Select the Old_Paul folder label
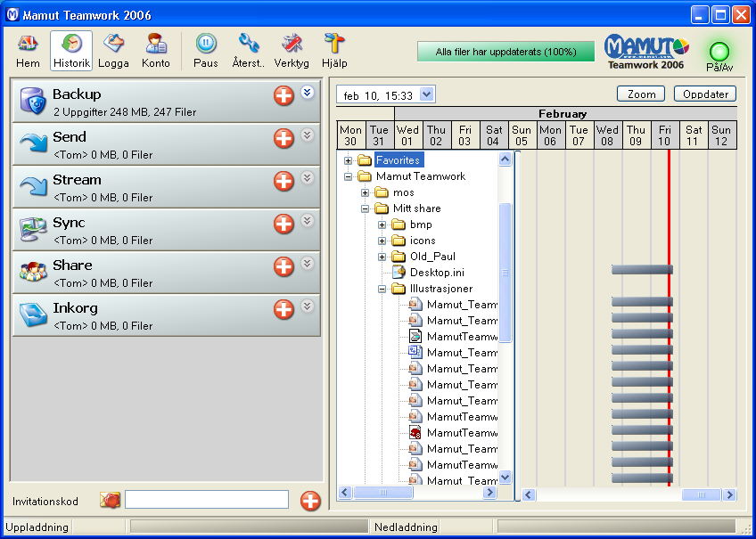756x539 pixels. 432,257
